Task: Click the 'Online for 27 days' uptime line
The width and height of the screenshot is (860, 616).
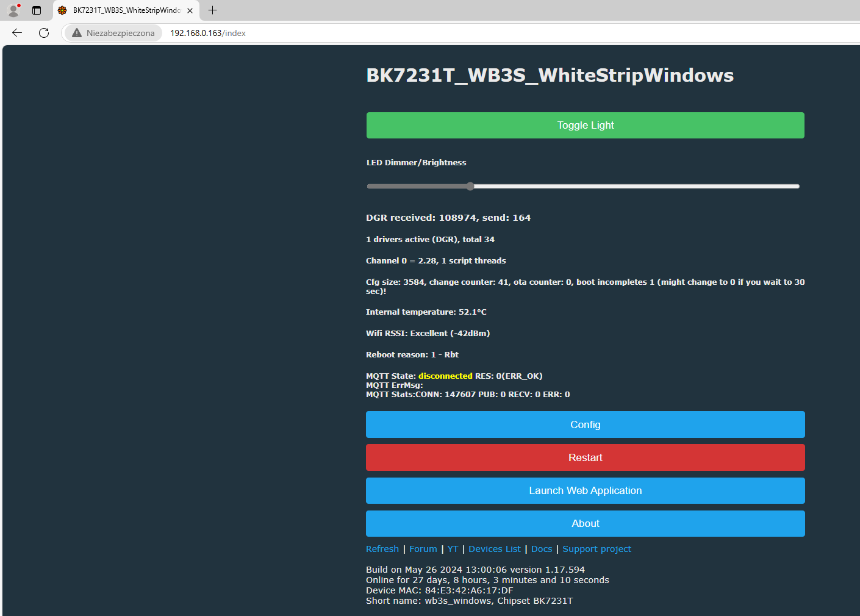Action: (x=487, y=580)
